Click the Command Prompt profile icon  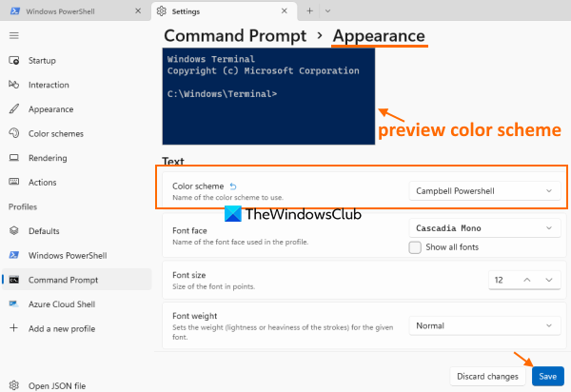tap(14, 280)
